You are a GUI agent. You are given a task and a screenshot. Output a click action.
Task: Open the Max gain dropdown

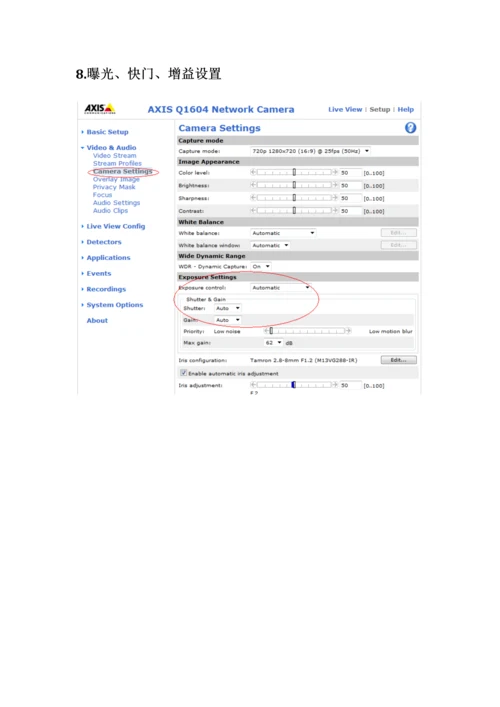[274, 343]
